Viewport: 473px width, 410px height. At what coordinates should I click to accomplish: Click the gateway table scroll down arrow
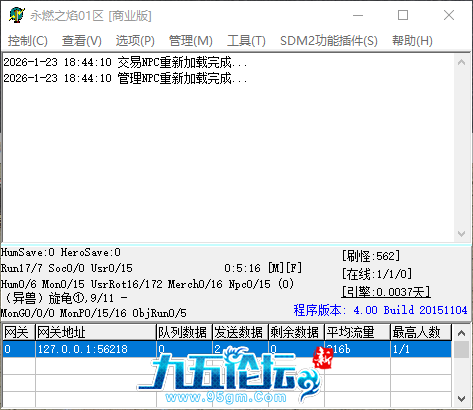tap(461, 398)
